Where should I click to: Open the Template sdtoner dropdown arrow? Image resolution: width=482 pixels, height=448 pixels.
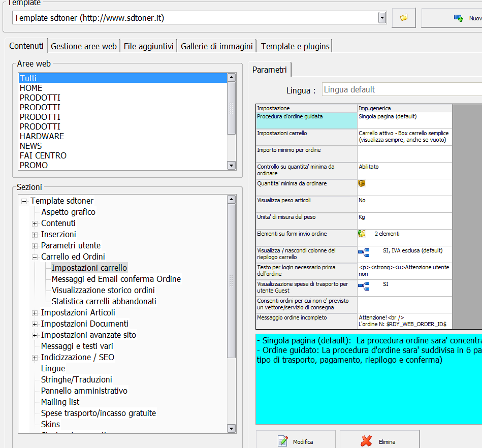(382, 18)
